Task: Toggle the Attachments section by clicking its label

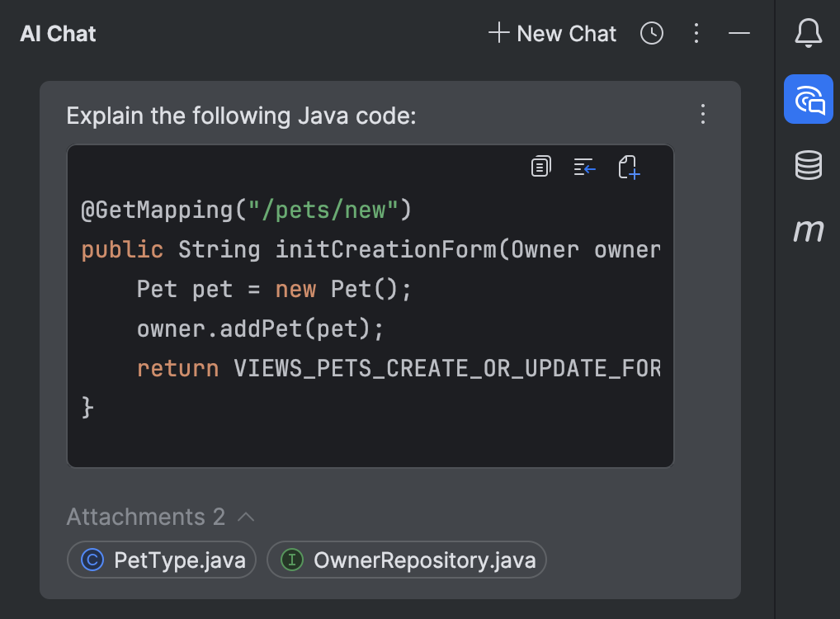Action: tap(145, 517)
